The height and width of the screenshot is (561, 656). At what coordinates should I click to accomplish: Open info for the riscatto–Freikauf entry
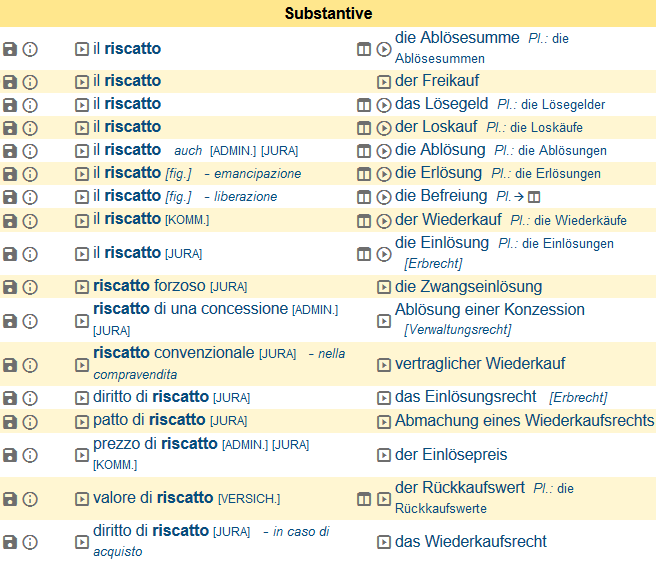[x=30, y=82]
